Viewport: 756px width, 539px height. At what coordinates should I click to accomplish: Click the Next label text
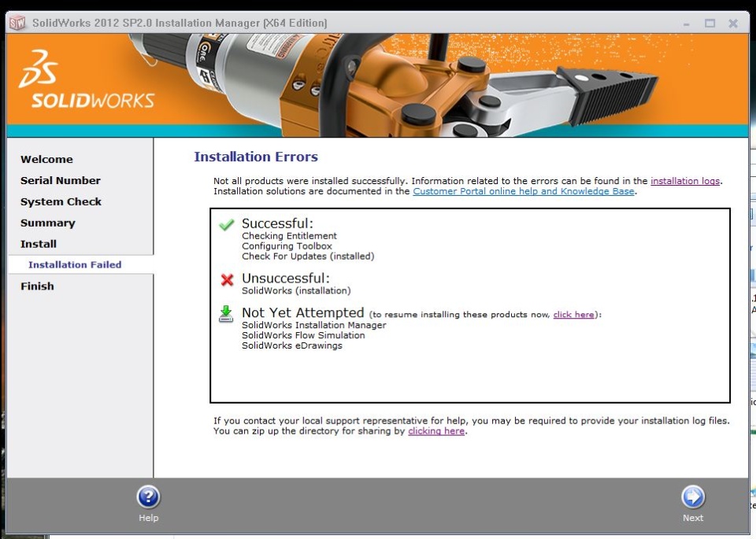coord(693,518)
